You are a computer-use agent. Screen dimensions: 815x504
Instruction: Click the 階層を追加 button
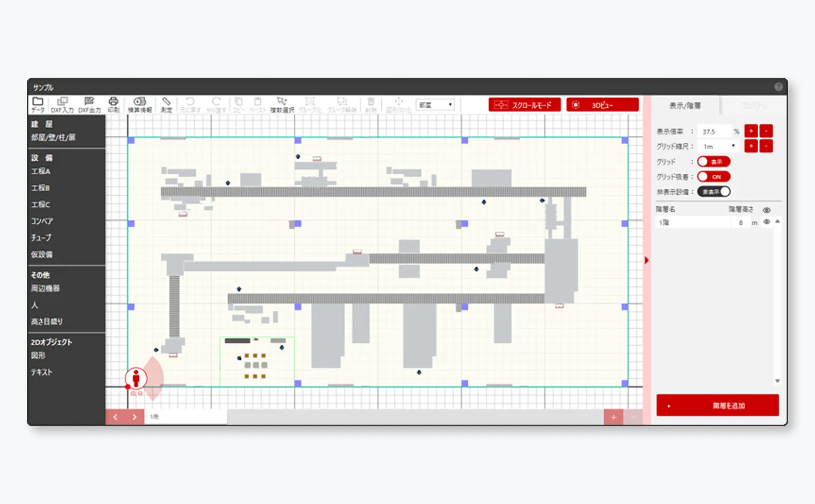[x=717, y=405]
